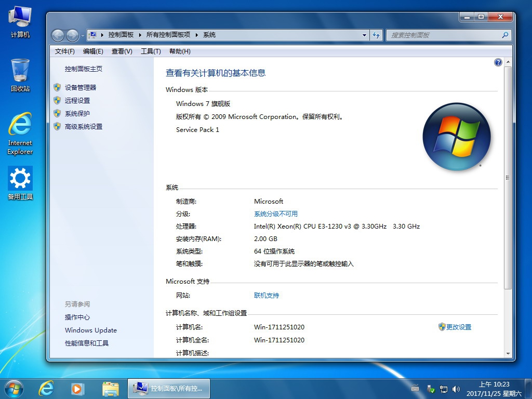Click shield icon beside 更改设置
This screenshot has height=399, width=532.
[442, 327]
